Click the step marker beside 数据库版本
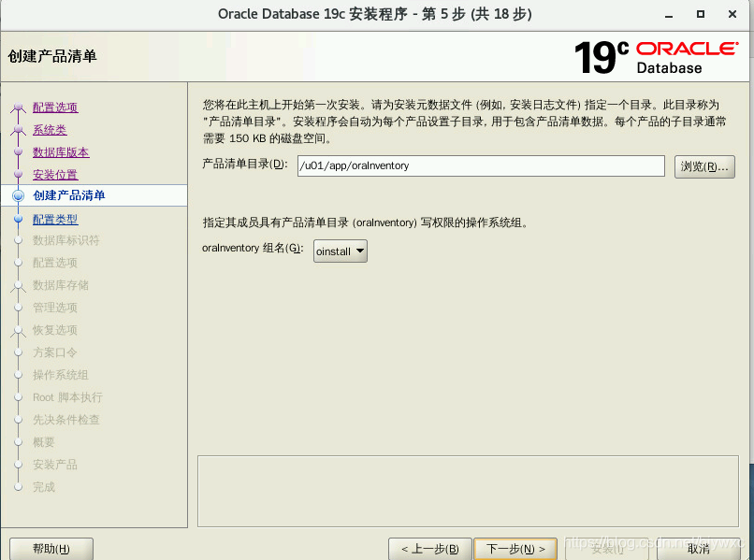 coord(19,151)
